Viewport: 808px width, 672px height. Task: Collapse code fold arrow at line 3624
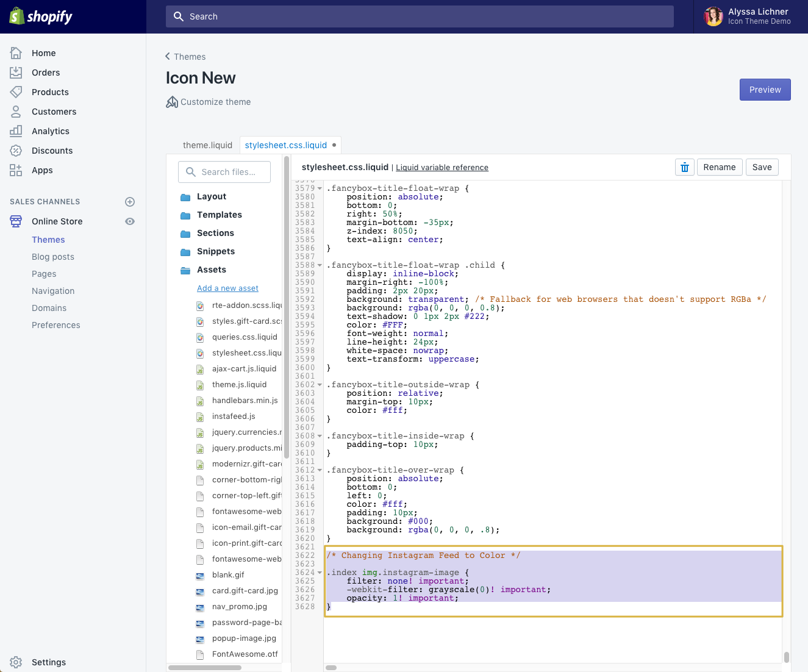(320, 573)
